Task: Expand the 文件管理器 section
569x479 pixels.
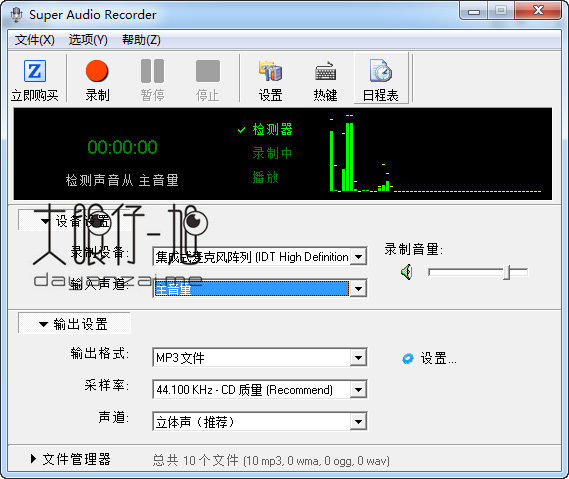Action: point(71,459)
